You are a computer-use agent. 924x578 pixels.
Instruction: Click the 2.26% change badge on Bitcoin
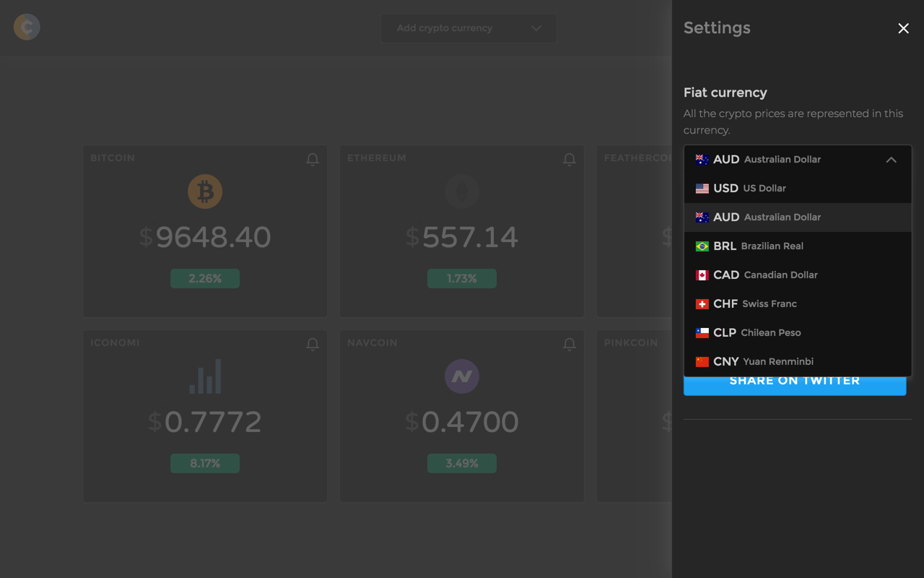(205, 278)
